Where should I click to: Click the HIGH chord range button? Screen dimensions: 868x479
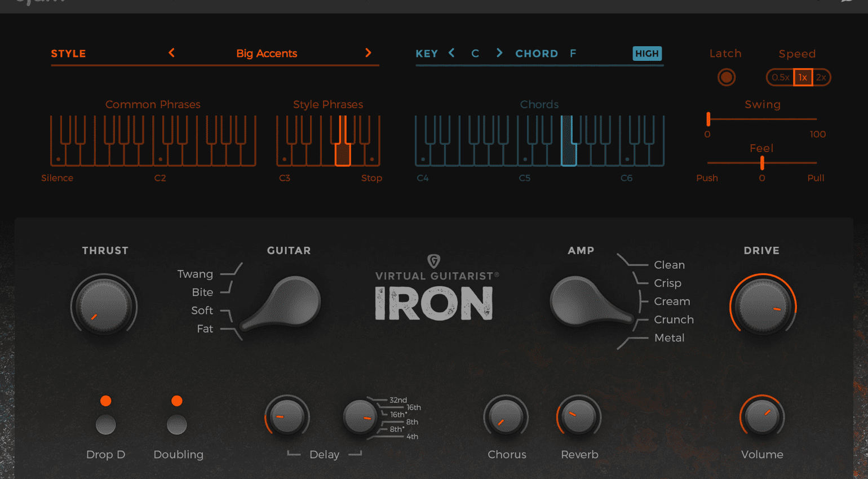(x=646, y=54)
